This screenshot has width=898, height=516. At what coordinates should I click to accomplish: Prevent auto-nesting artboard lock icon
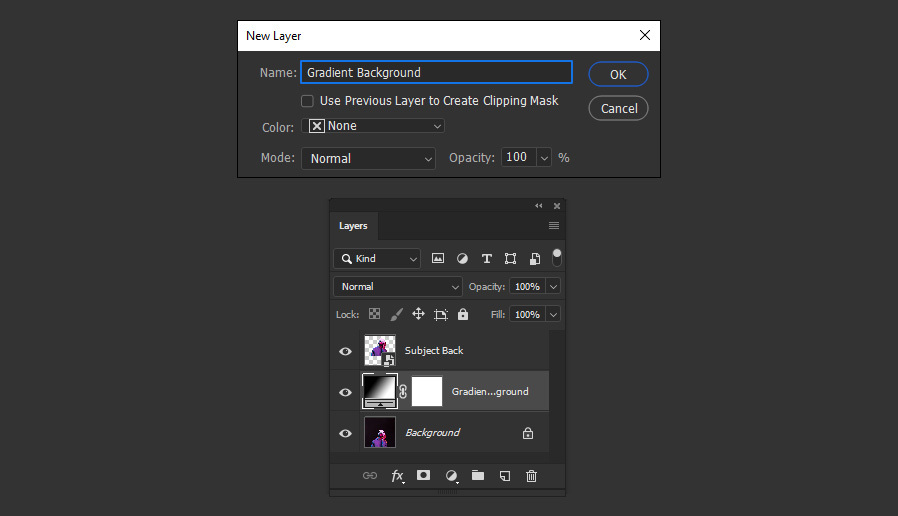(x=440, y=314)
